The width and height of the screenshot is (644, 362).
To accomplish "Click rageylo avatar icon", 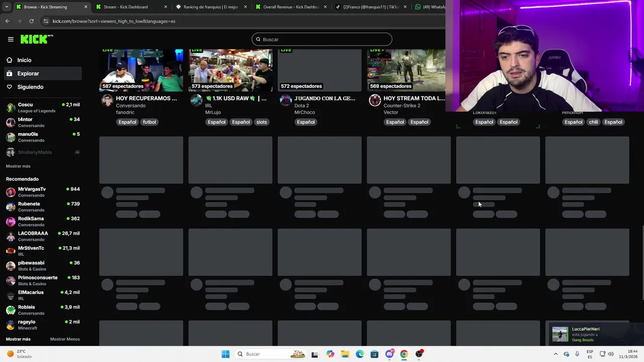I will [11, 325].
